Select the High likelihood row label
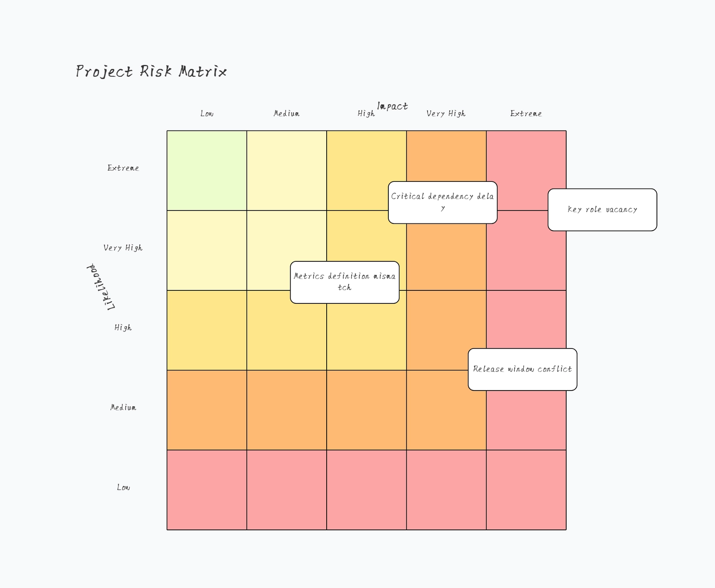 click(x=123, y=328)
